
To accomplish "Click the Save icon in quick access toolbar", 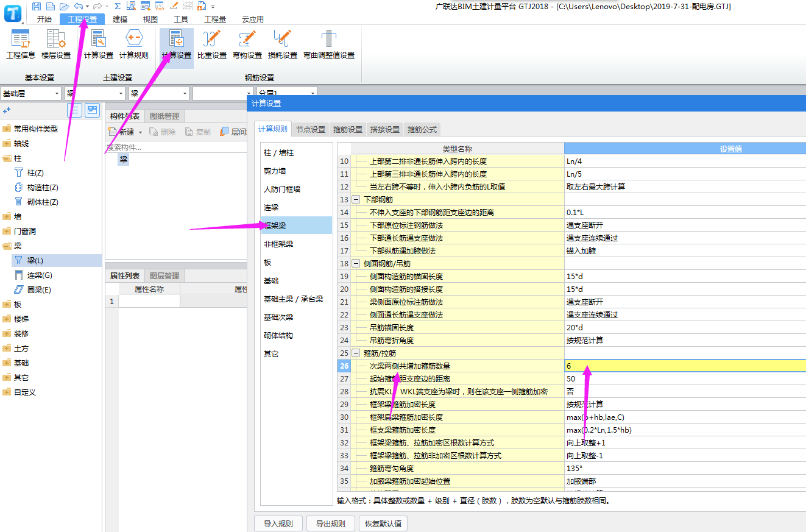I will click(x=37, y=6).
